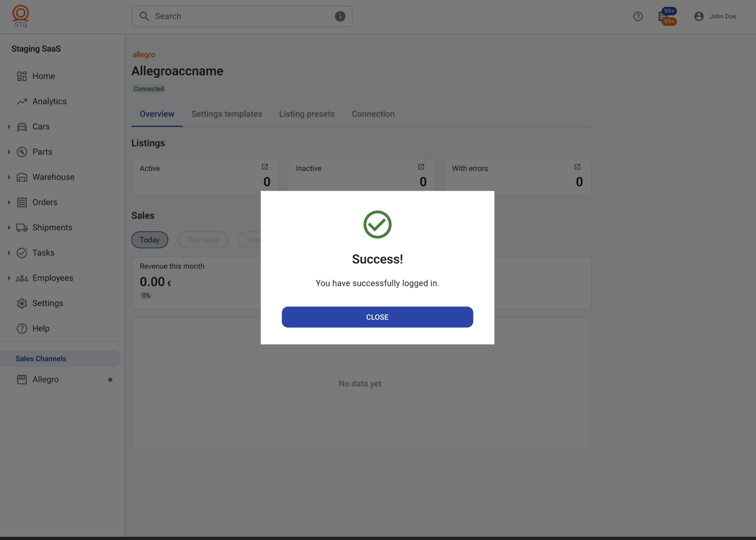Click the search info icon
756x540 pixels.
(x=340, y=16)
